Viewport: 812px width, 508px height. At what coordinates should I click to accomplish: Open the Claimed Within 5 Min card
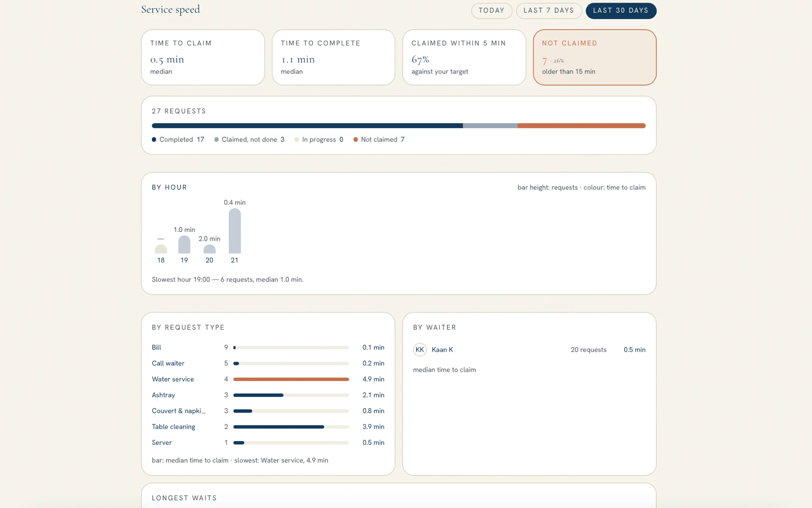[x=464, y=57]
